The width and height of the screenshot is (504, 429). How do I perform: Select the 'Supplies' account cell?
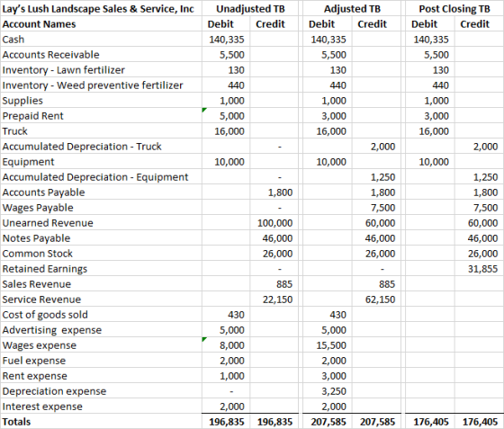click(x=101, y=101)
